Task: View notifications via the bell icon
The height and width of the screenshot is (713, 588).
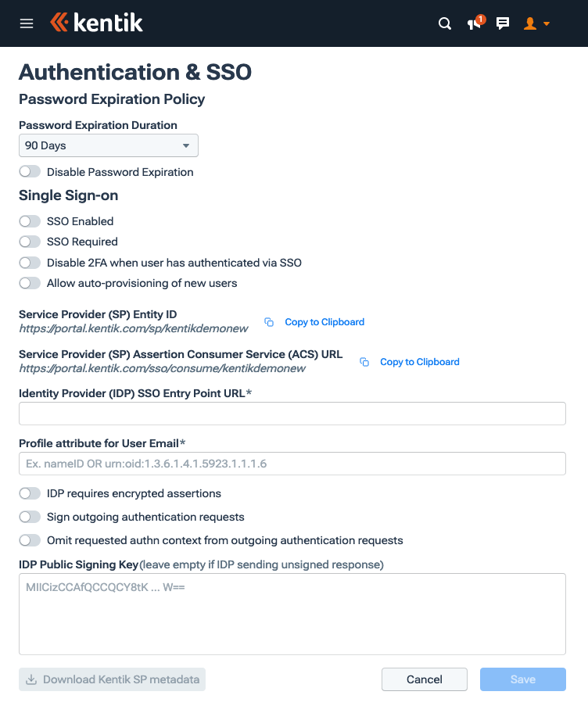Action: (473, 24)
